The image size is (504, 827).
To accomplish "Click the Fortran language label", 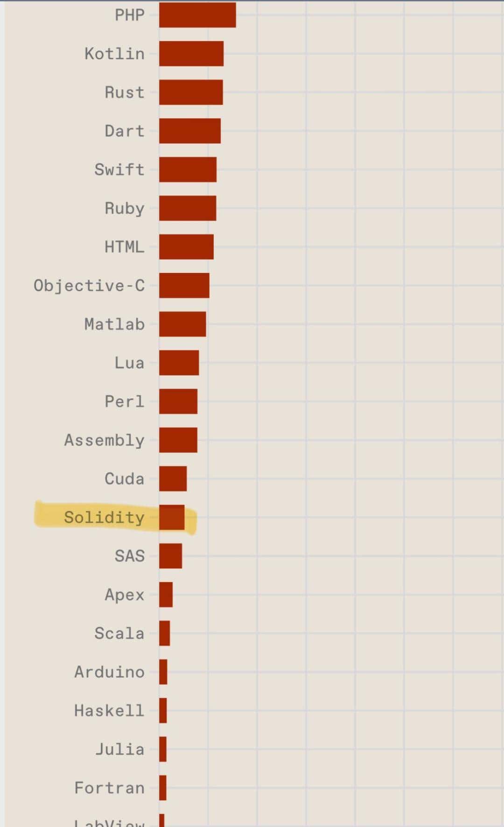I will pyautogui.click(x=109, y=788).
